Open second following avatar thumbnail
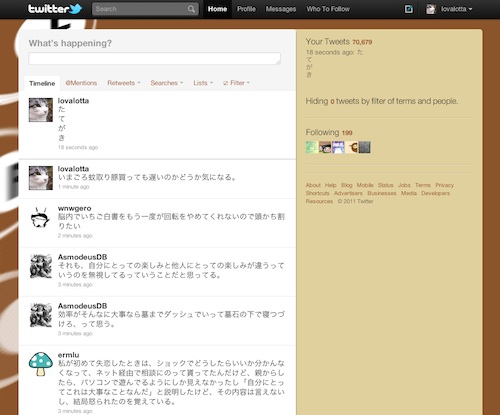Image resolution: width=500 pixels, height=415 pixels. 325,147
